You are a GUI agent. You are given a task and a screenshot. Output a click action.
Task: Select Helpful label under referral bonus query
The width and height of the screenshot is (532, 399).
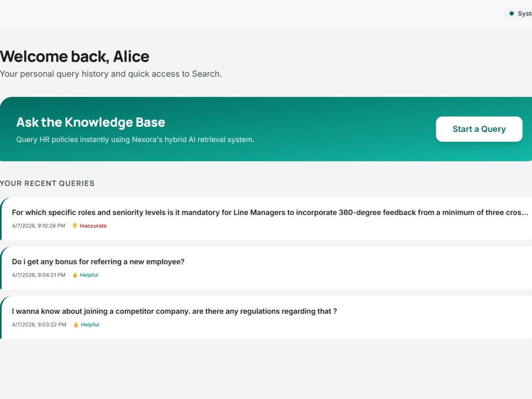pyautogui.click(x=89, y=275)
